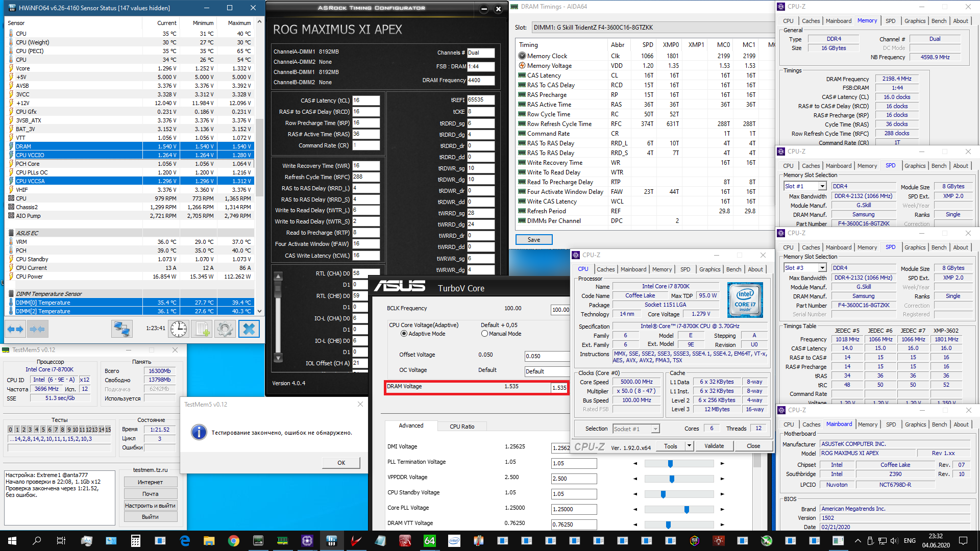This screenshot has width=980, height=551.
Task: Open HWiNFO remote network monitoring icon
Action: tap(121, 329)
